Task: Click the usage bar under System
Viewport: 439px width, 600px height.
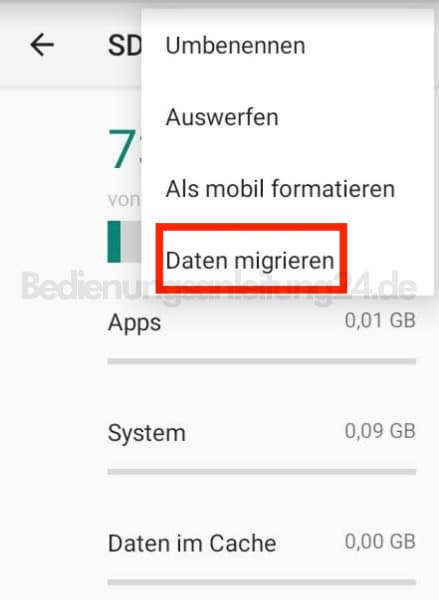Action: (262, 472)
